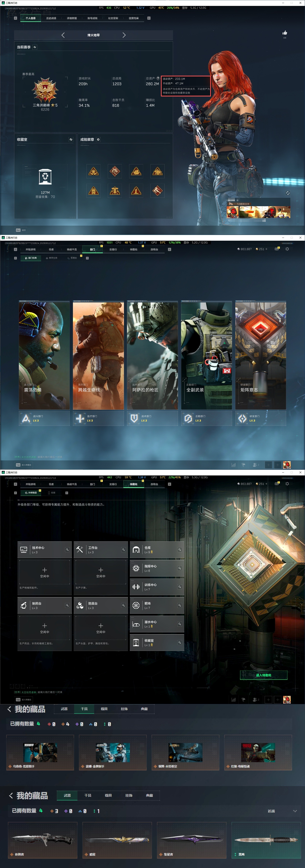Select the 部门任务 sub-tab

[31, 258]
